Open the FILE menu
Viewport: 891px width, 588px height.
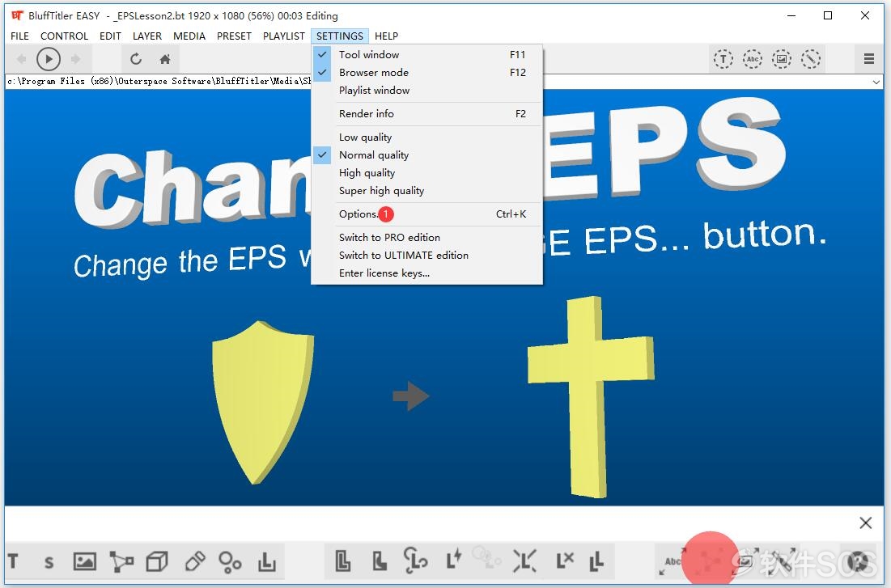[x=20, y=36]
